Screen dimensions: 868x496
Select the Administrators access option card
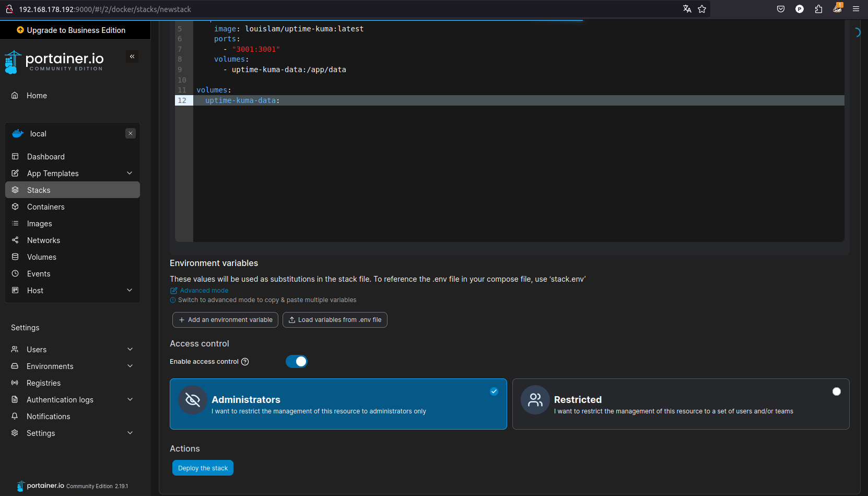tap(338, 404)
